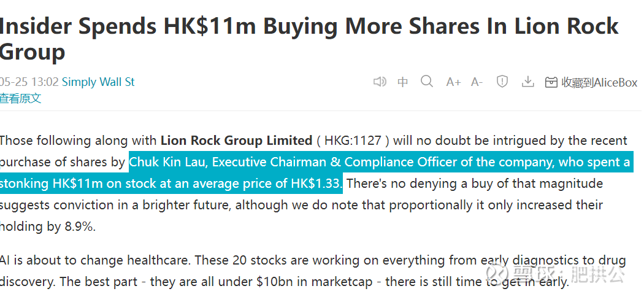Click the 查看原文 link

pyautogui.click(x=20, y=98)
